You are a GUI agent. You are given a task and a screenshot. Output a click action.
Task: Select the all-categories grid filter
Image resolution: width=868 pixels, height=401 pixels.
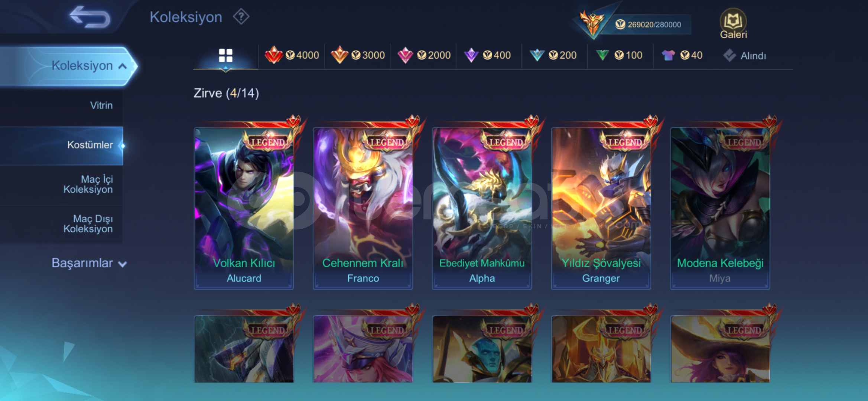point(225,56)
